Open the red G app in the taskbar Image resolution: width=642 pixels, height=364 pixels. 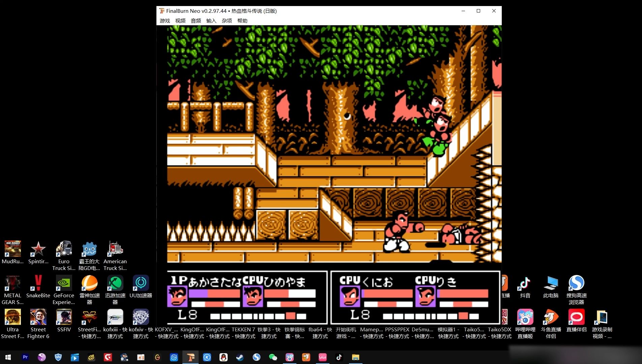coord(108,357)
